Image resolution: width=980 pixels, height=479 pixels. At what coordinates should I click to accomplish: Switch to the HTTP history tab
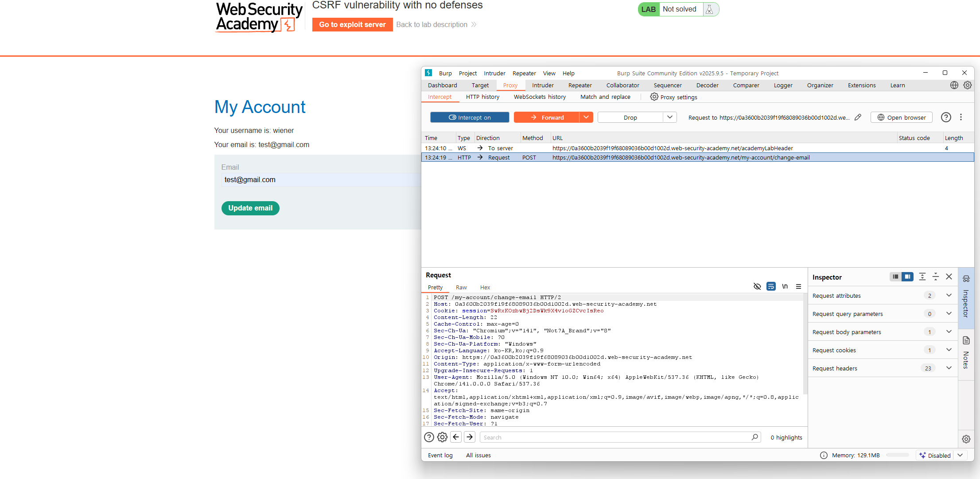pos(482,97)
